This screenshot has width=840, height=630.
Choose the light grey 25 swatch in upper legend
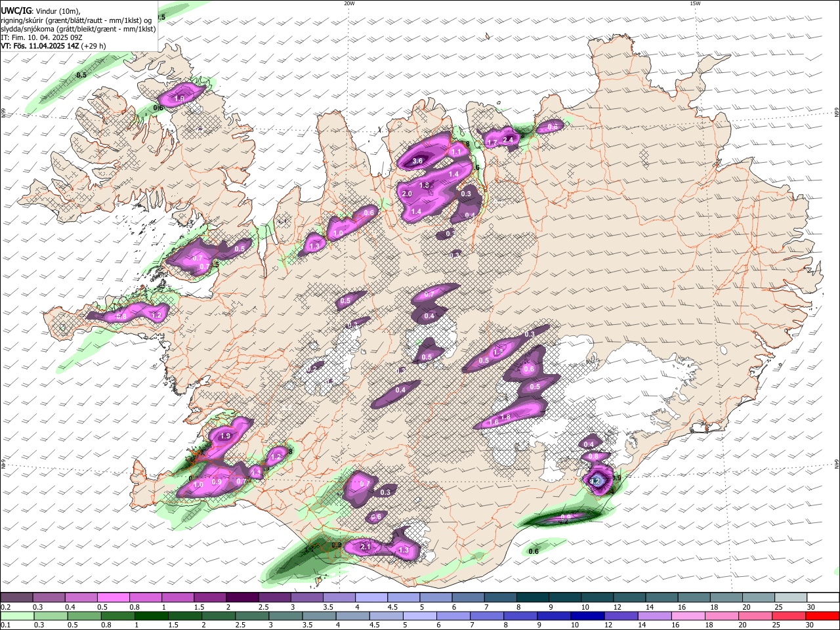[791, 598]
